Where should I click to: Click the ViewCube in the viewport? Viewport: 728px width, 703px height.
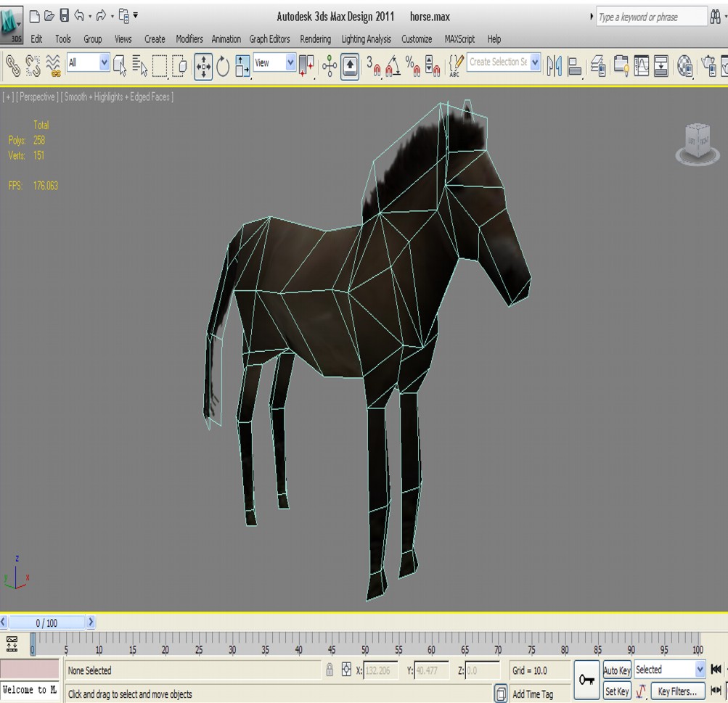point(698,144)
